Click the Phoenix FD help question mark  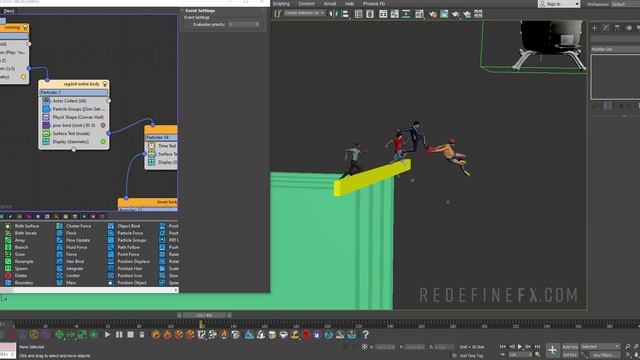coord(366,335)
